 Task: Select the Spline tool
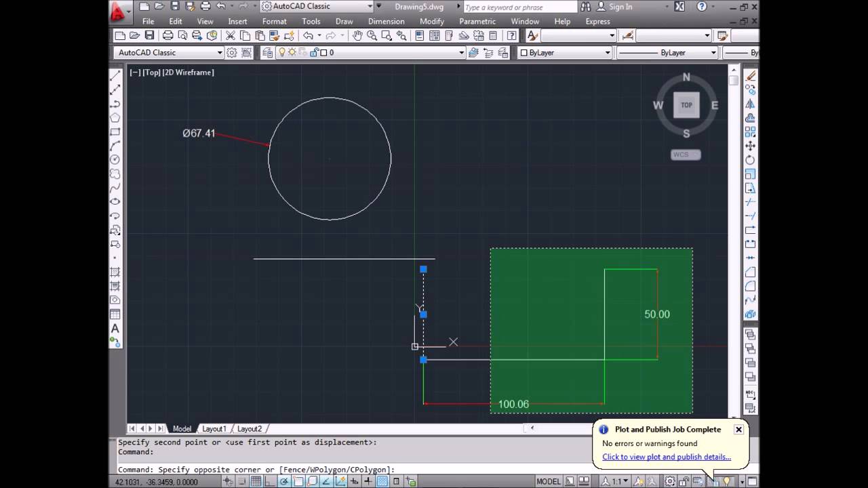point(116,188)
